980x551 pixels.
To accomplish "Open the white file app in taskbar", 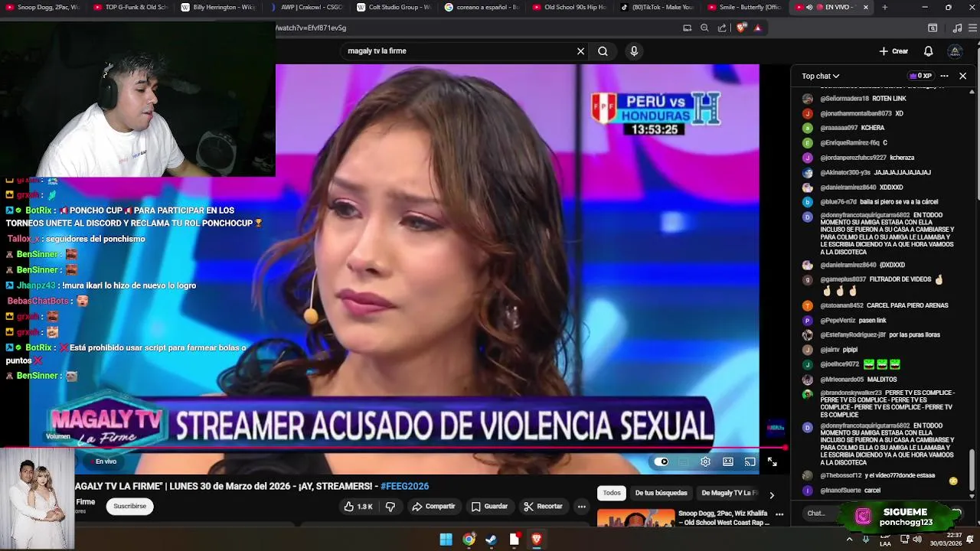I will (x=514, y=540).
